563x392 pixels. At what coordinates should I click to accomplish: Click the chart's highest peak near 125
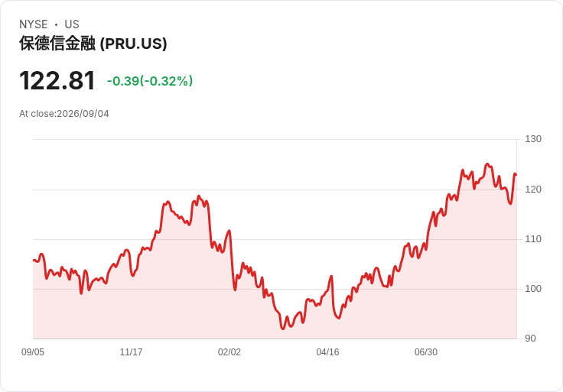coord(487,164)
